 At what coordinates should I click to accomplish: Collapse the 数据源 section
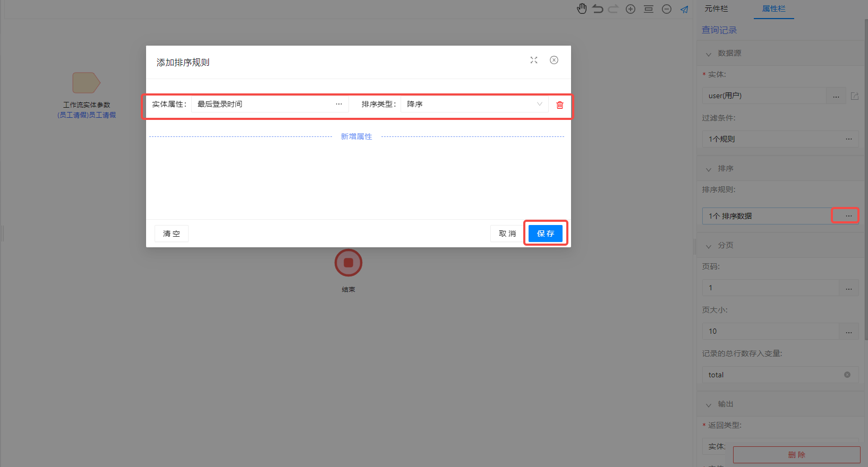tap(709, 54)
